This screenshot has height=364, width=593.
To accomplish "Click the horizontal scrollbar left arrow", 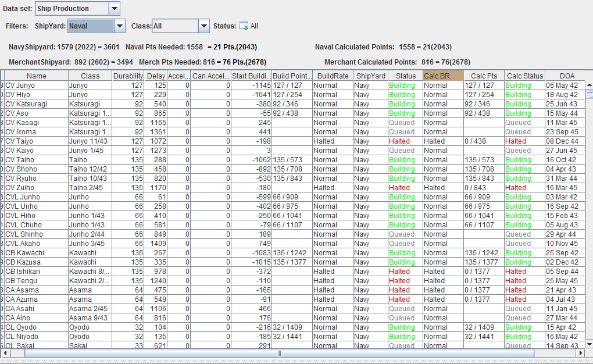I will click(x=5, y=352).
